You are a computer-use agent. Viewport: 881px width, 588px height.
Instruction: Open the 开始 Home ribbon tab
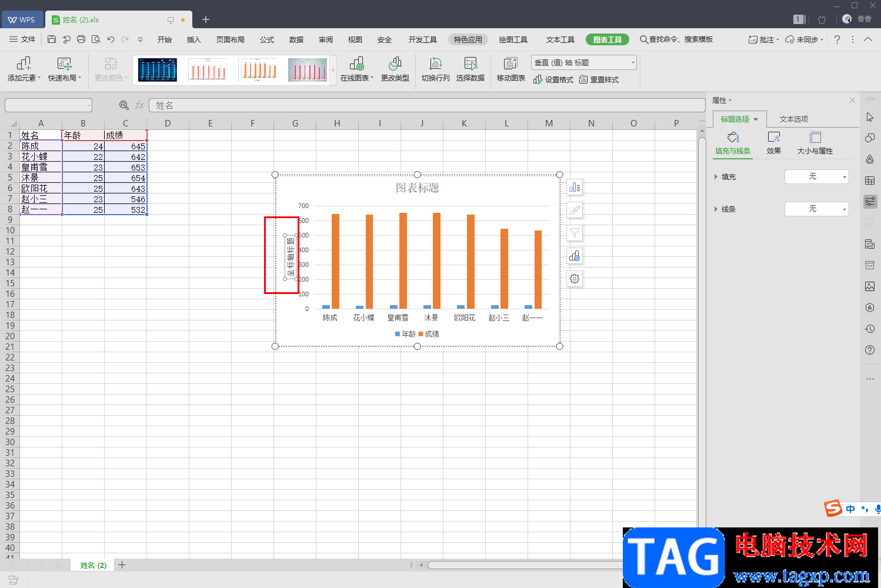(x=165, y=39)
